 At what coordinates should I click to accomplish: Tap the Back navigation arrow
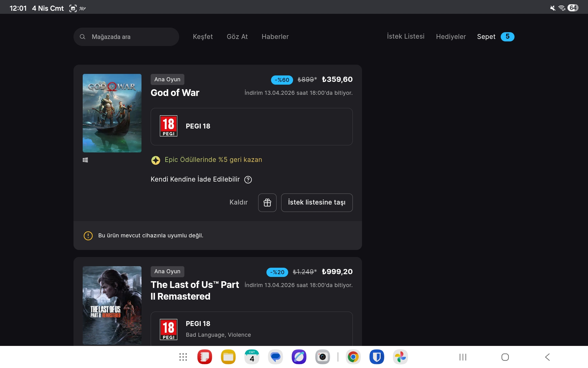(548, 357)
